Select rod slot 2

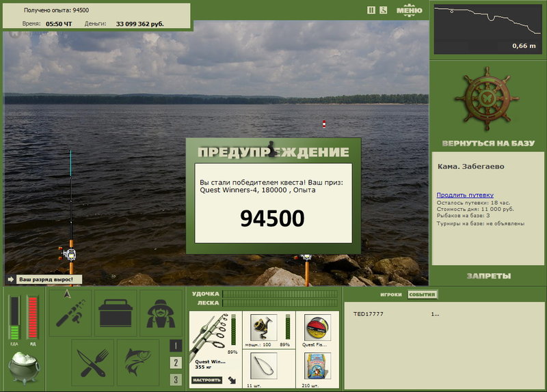point(176,363)
